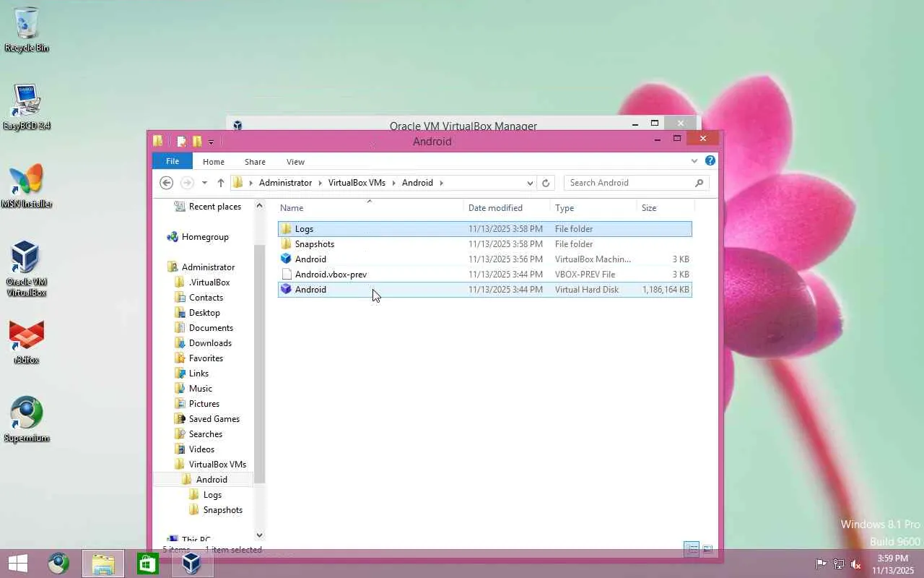Switch to VirtualBox via its taskbar icon
Viewport: 924px width, 578px height.
[192, 564]
